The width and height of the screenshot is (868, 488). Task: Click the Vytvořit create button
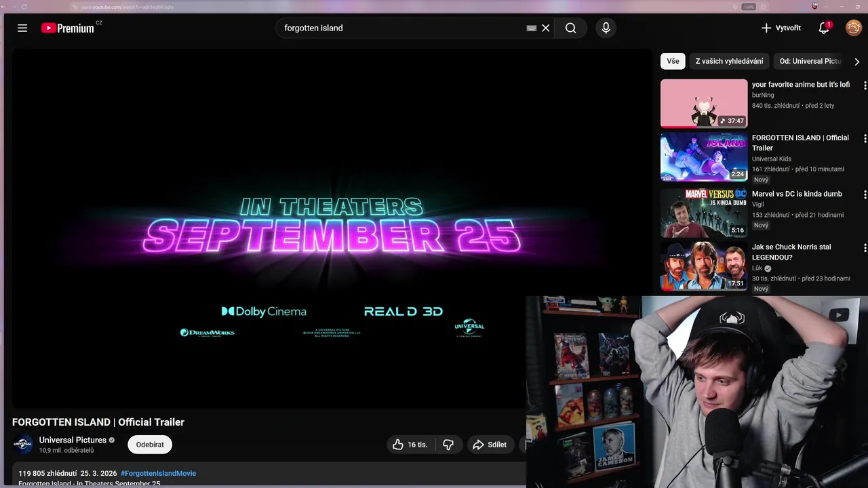pos(781,28)
